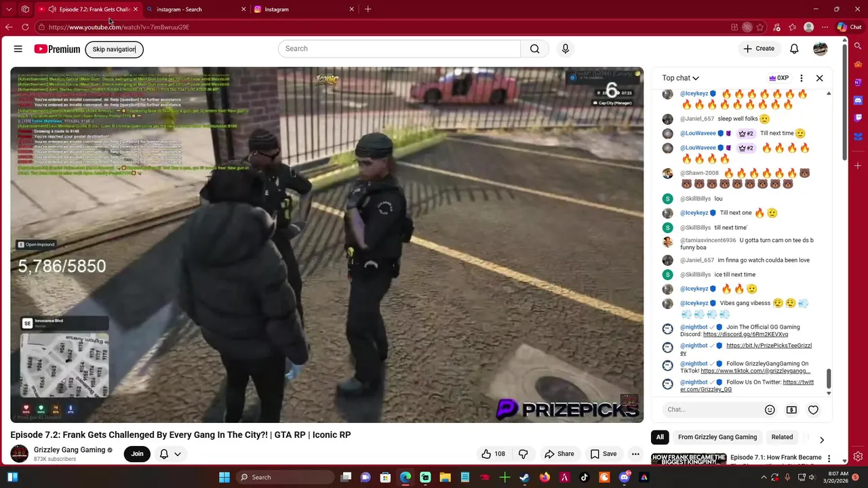Open the bit.ly PrizePicks link

769,346
